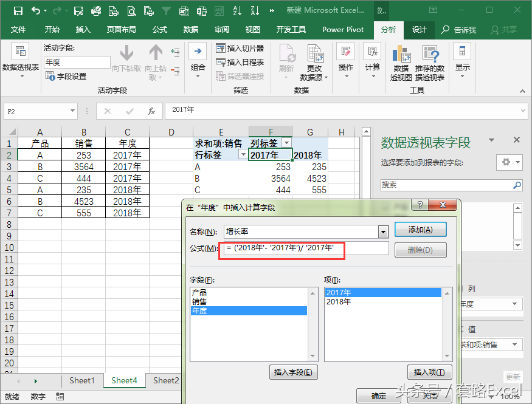The image size is (532, 404).
Task: Click the active field (活动字段) text box
Action: (x=77, y=63)
